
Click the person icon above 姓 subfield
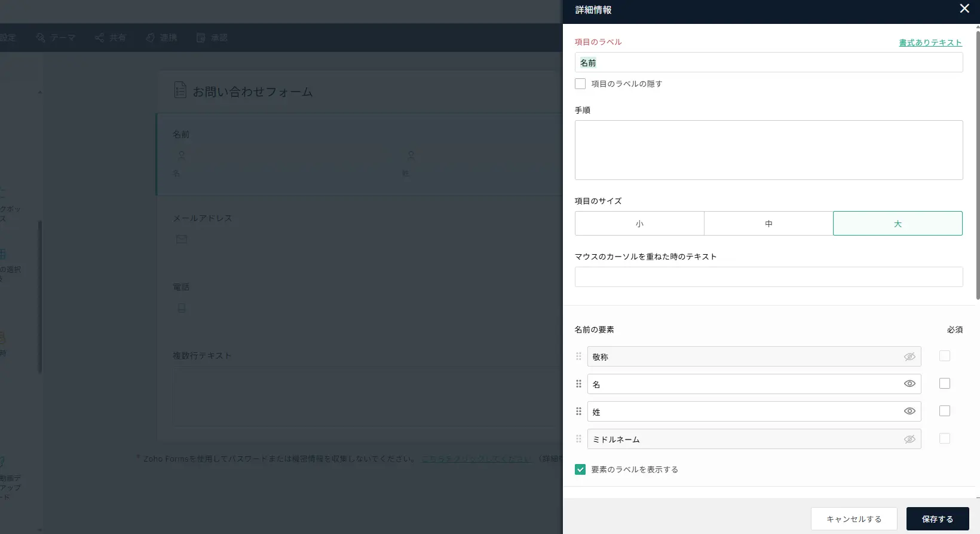(411, 155)
